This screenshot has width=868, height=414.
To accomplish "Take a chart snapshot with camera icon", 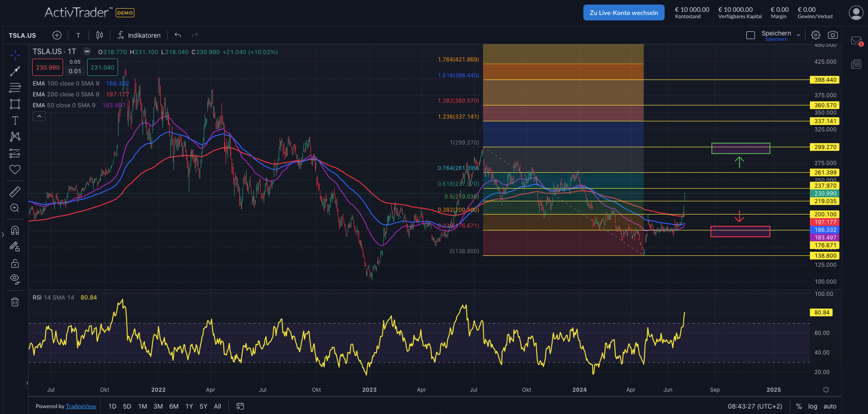I will click(833, 35).
